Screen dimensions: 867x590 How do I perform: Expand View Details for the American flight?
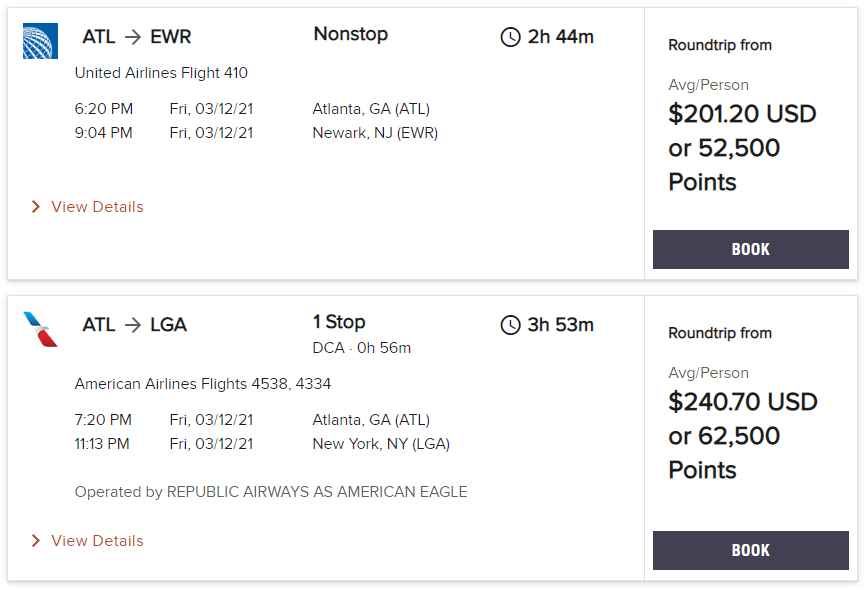[x=100, y=541]
